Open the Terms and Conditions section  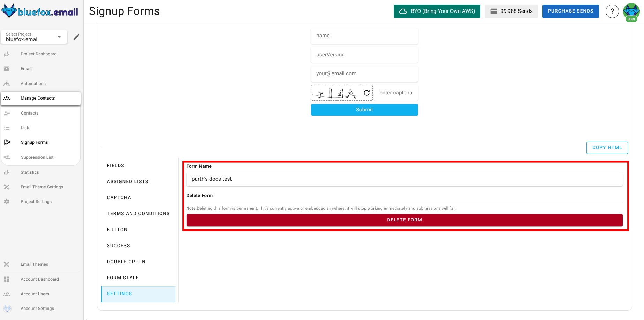tap(138, 213)
